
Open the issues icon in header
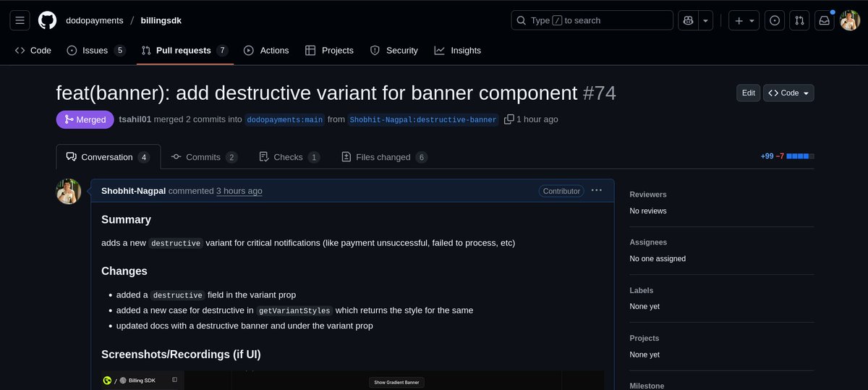(775, 20)
